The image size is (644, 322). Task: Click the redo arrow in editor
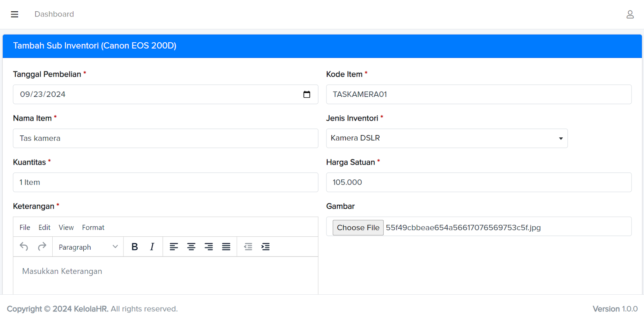pyautogui.click(x=42, y=247)
